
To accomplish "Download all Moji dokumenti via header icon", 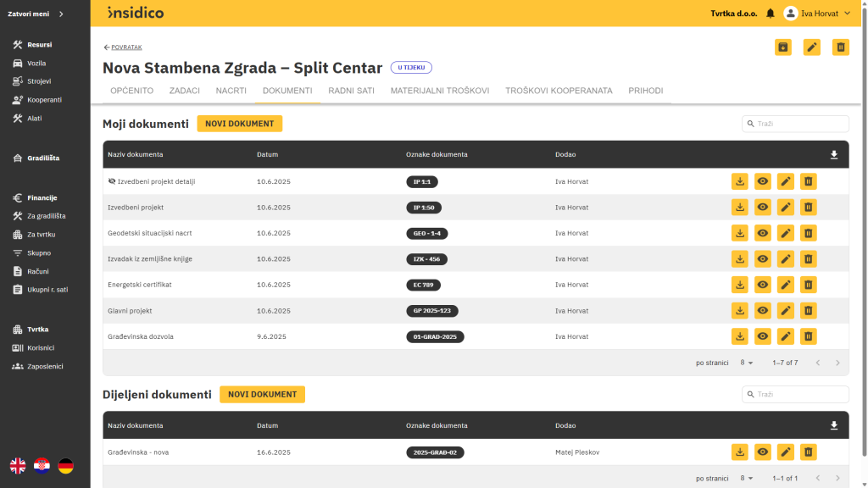I will (833, 155).
